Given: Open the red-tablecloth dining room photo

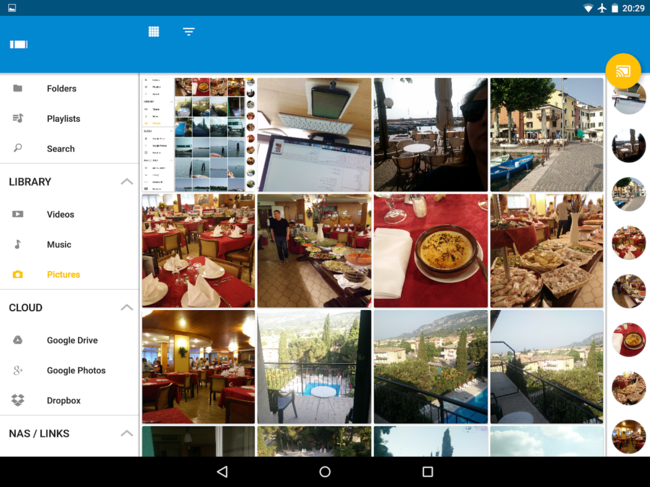Looking at the screenshot, I should [x=198, y=251].
